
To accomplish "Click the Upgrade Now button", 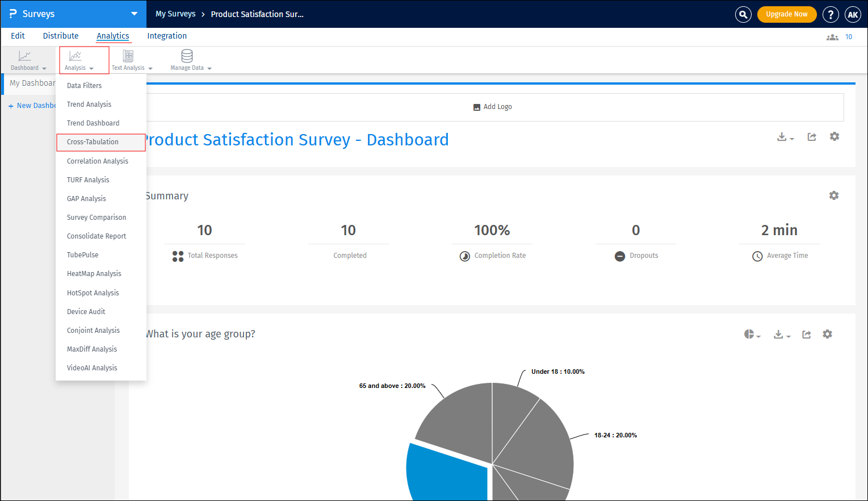I will coord(787,14).
